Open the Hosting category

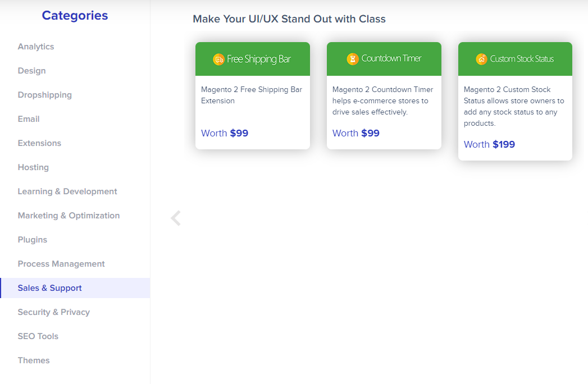[x=33, y=167]
